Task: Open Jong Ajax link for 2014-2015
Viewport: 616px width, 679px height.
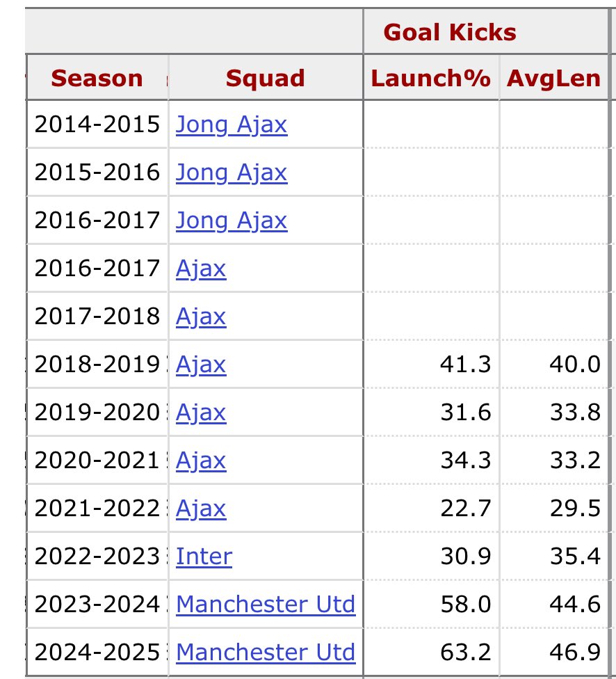Action: [x=231, y=125]
